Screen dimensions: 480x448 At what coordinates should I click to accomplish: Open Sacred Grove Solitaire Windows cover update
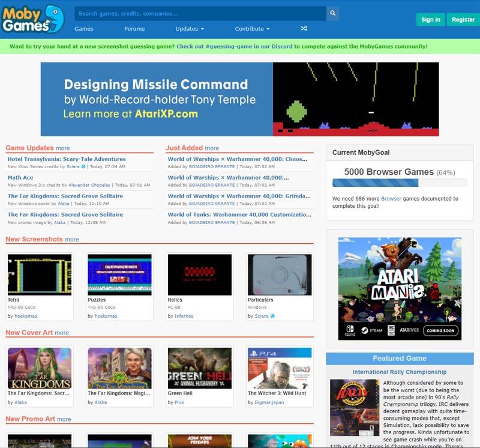pos(65,196)
